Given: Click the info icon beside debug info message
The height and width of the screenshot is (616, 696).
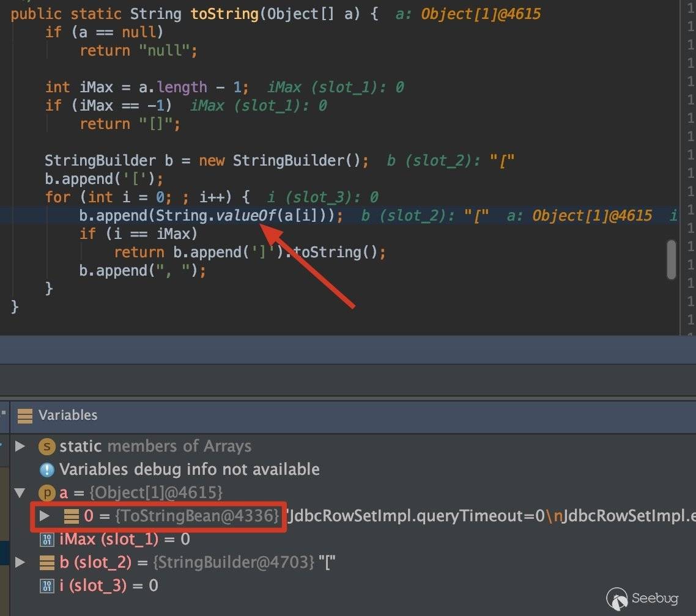Looking at the screenshot, I should pyautogui.click(x=47, y=470).
